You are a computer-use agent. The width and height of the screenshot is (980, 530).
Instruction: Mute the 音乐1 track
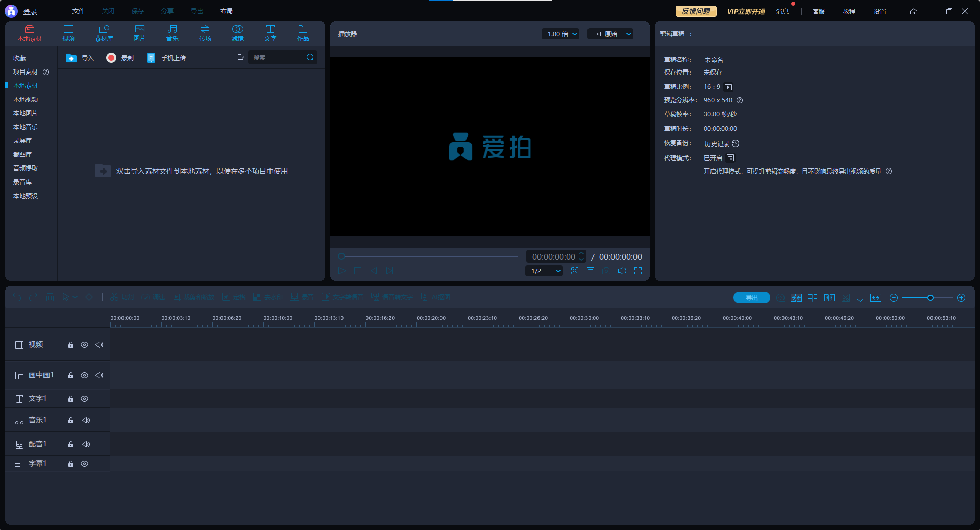coord(86,421)
